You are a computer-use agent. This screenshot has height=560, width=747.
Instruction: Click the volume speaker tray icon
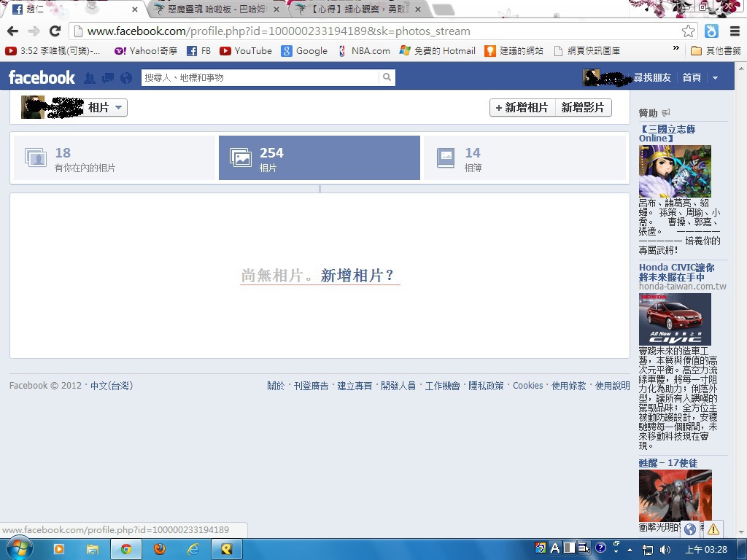[665, 550]
